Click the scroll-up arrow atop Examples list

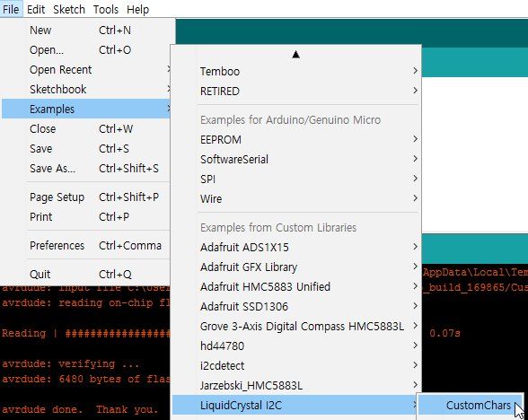coord(296,54)
